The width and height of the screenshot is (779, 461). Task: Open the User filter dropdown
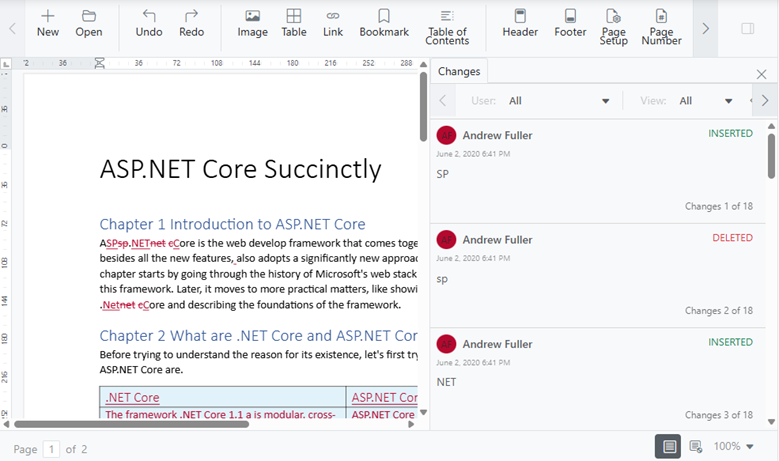pyautogui.click(x=559, y=101)
